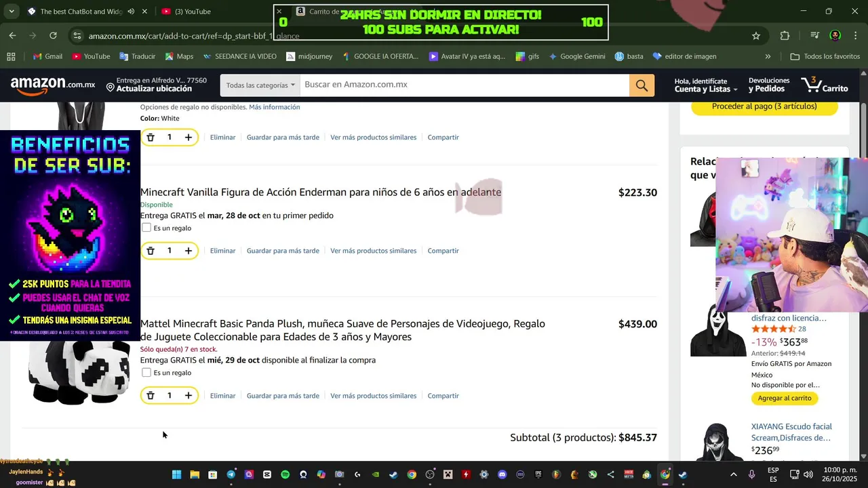
Task: Remove Panda Plush with trash icon
Action: click(x=151, y=396)
